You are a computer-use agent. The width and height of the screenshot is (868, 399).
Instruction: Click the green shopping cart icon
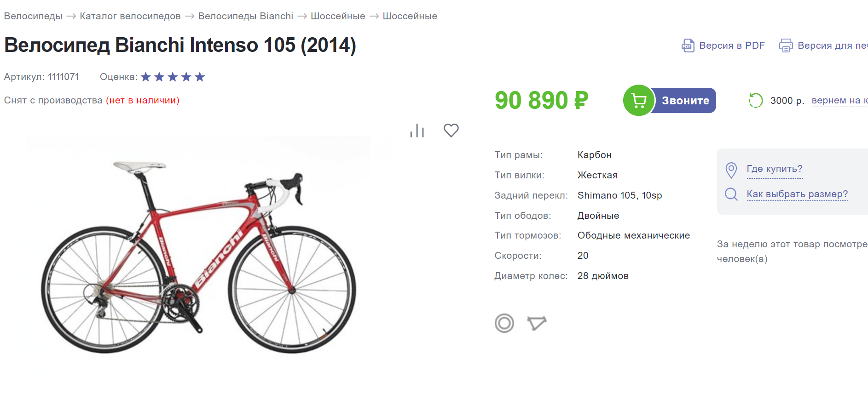coord(638,100)
